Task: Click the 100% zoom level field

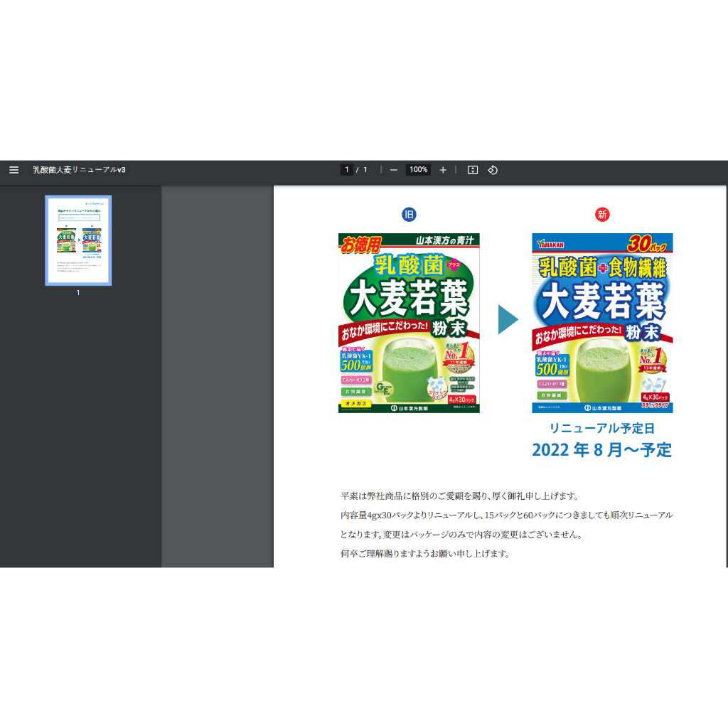Action: (418, 170)
